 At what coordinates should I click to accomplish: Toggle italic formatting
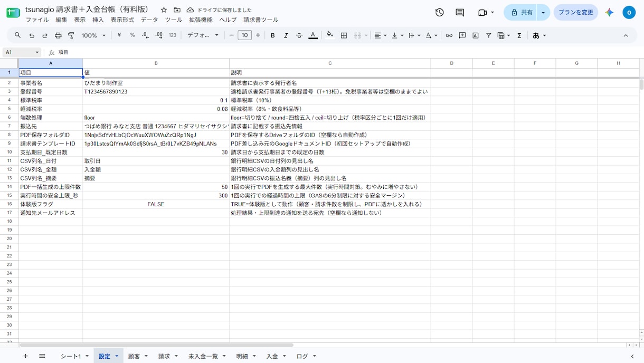(286, 35)
